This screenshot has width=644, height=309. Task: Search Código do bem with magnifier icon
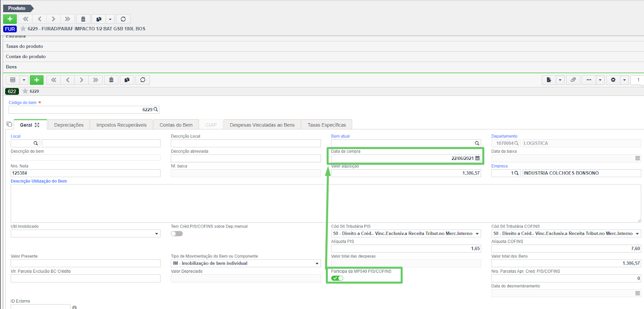[x=156, y=110]
